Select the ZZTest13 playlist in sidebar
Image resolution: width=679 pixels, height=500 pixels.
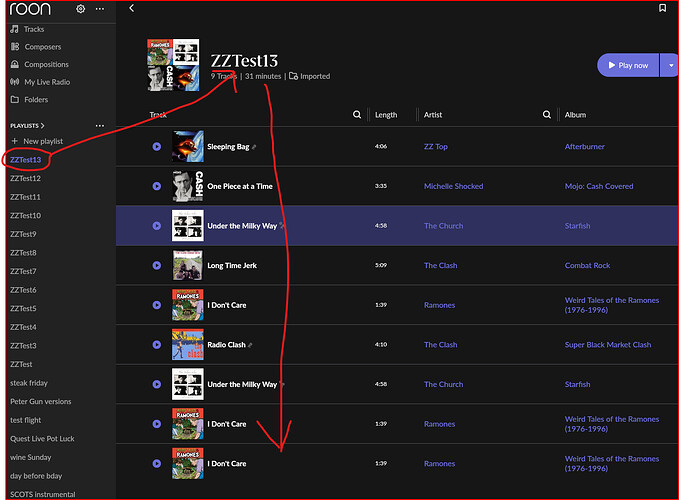coord(26,160)
